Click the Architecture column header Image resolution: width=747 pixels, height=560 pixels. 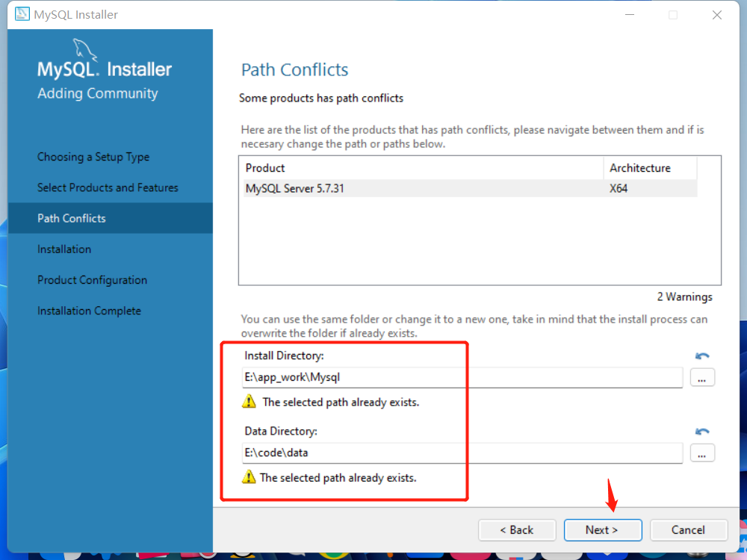coord(651,168)
